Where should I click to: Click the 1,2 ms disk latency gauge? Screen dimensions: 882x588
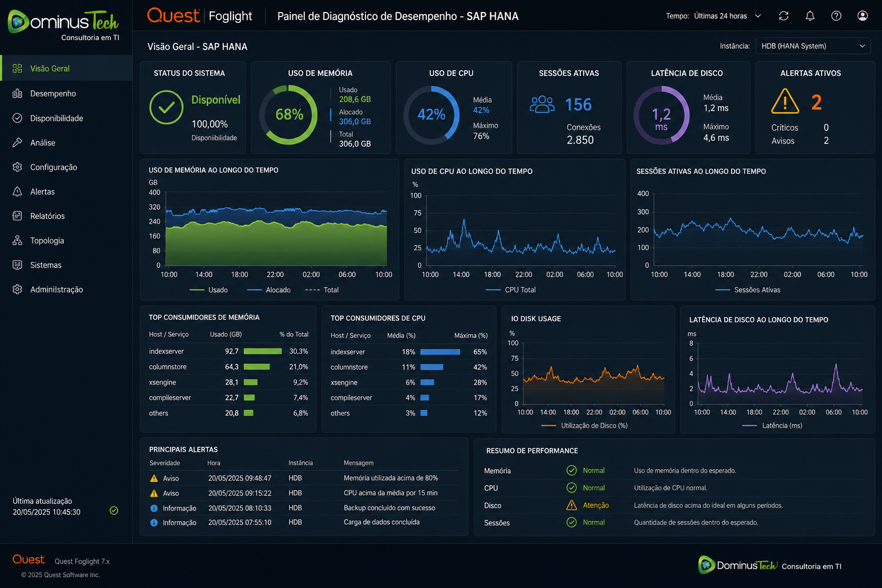click(x=661, y=115)
